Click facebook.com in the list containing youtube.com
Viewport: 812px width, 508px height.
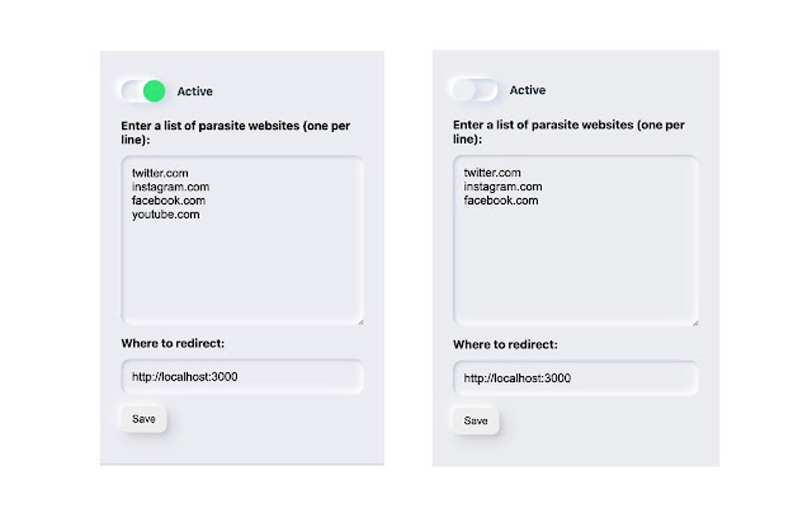coord(169,201)
